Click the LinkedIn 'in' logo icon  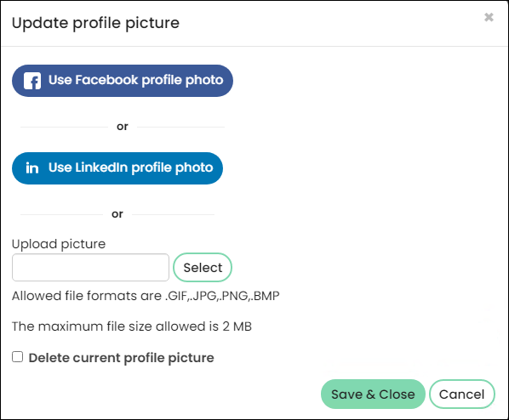tap(32, 168)
